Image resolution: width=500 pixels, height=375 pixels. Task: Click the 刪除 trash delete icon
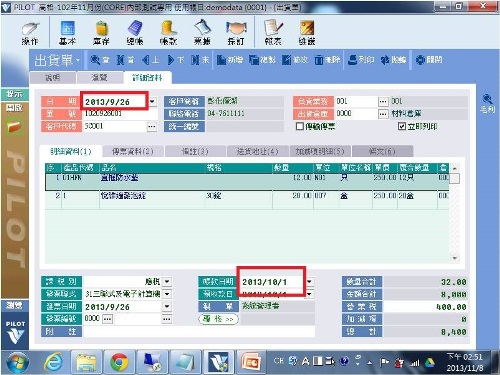(327, 60)
